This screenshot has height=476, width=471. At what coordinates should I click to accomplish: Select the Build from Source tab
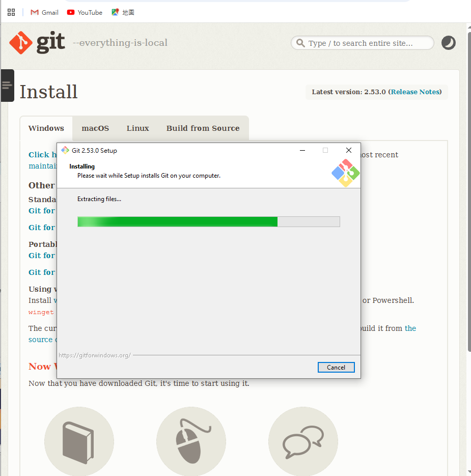(203, 128)
